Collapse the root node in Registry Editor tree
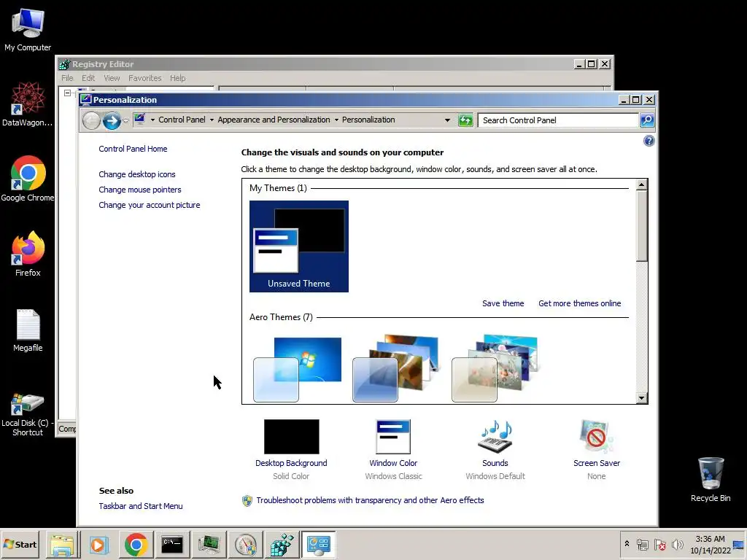The width and height of the screenshot is (747, 560). 67,93
